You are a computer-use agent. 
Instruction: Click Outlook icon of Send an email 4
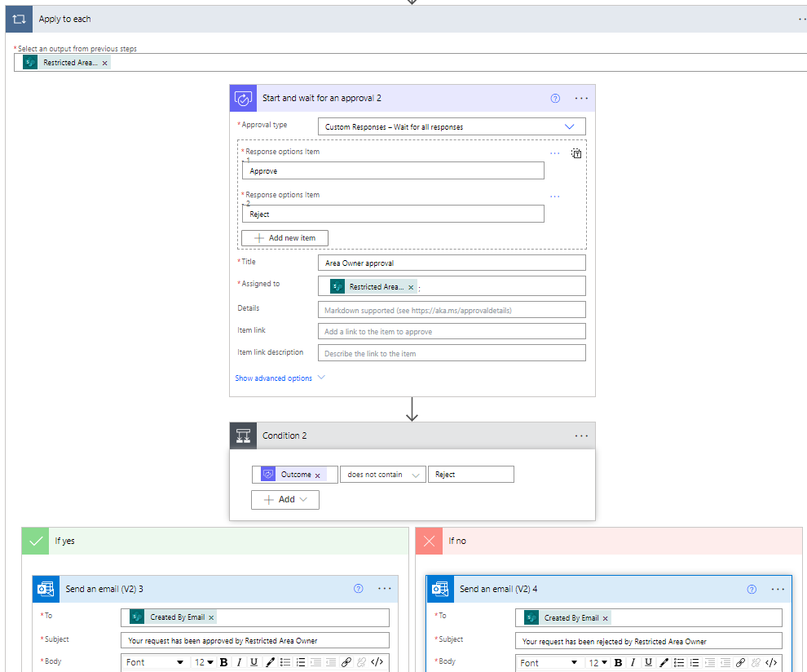coord(440,589)
